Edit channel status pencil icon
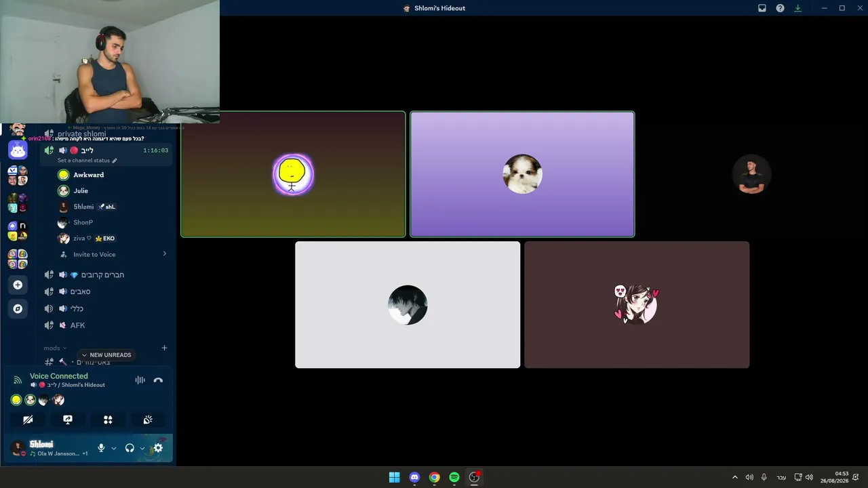 [115, 161]
